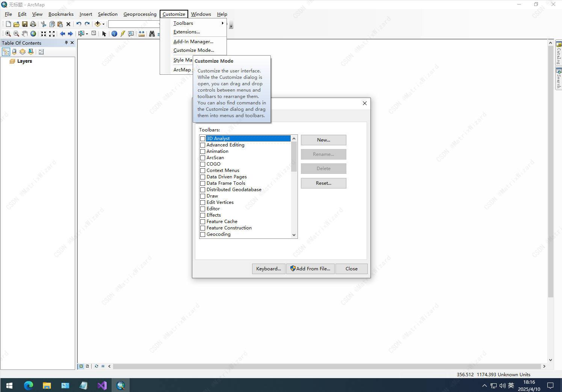Screen dimensions: 562x392
Task: Zoom to Full Extent globe icon
Action: click(x=33, y=34)
